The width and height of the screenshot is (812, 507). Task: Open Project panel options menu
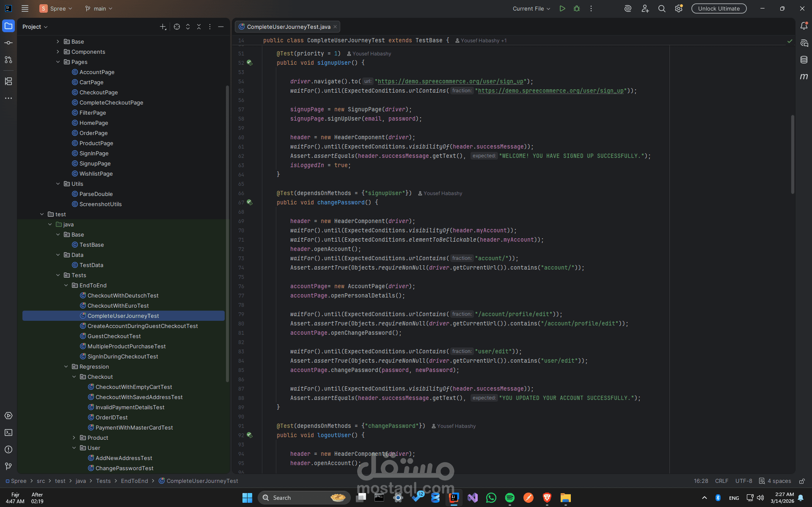pos(210,27)
